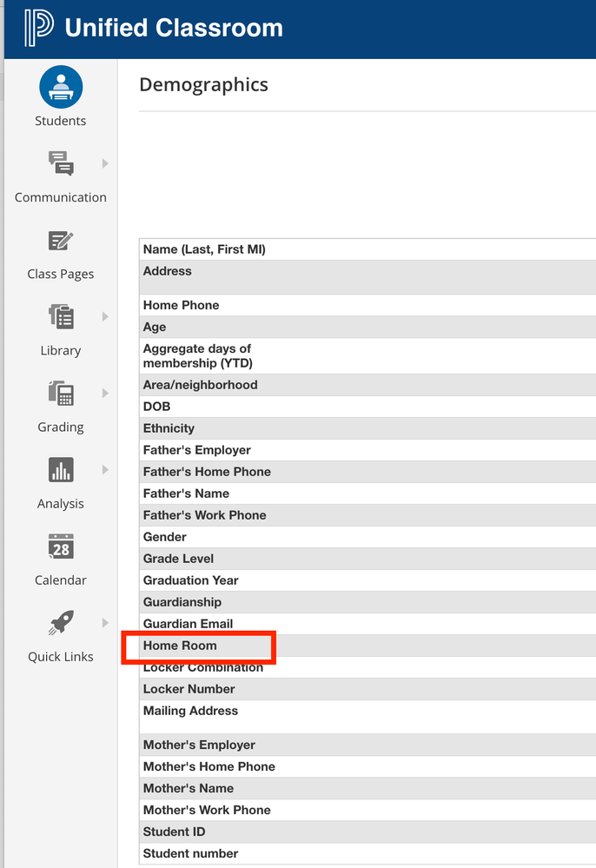
Task: Click the Graduation Year row label
Action: click(x=191, y=580)
